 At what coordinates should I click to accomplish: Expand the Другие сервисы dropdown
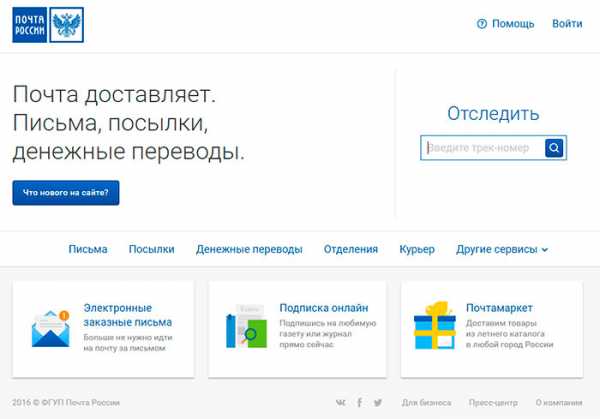click(x=502, y=249)
